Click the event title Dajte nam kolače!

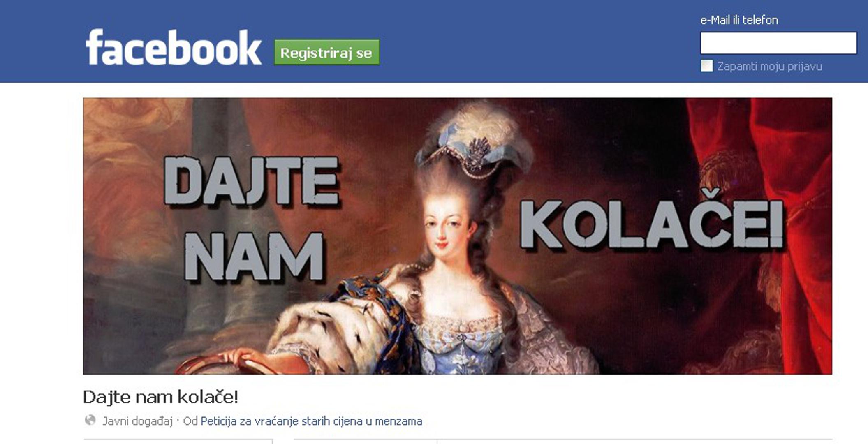point(160,397)
